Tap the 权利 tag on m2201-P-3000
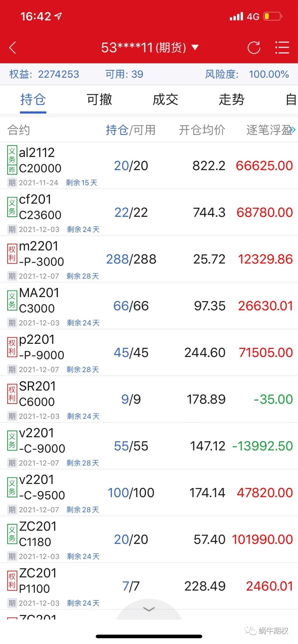The height and width of the screenshot is (644, 298). [x=12, y=254]
